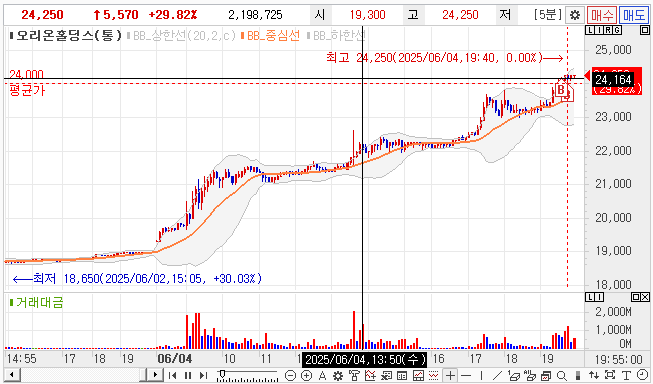Open the data table grid icon
Viewport: 653px width, 384px height.
tap(402, 375)
